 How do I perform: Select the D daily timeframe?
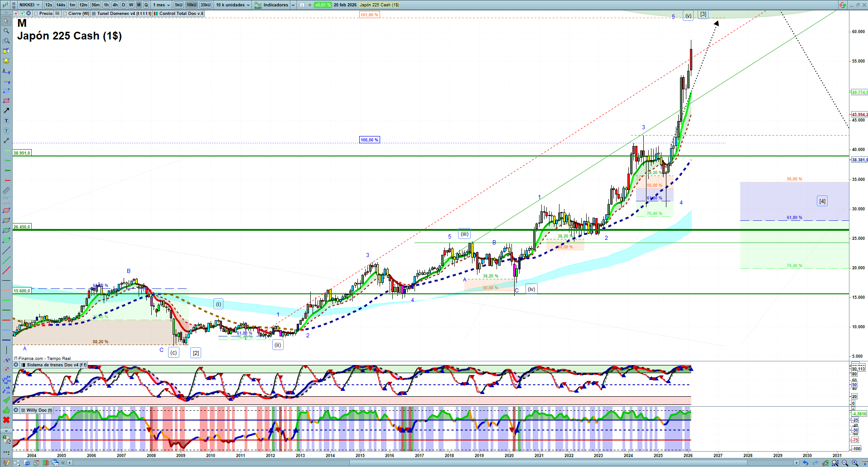click(x=123, y=5)
